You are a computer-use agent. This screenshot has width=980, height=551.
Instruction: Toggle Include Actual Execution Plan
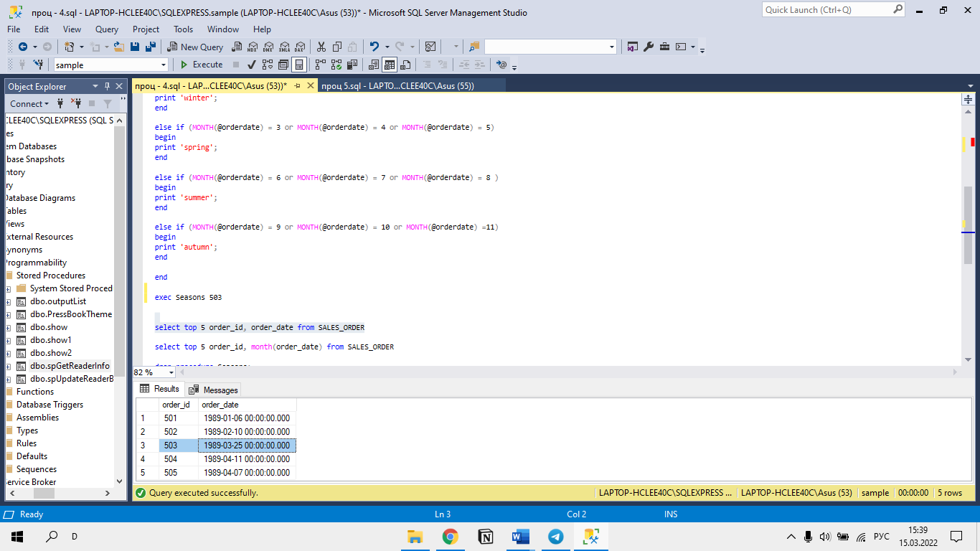321,65
